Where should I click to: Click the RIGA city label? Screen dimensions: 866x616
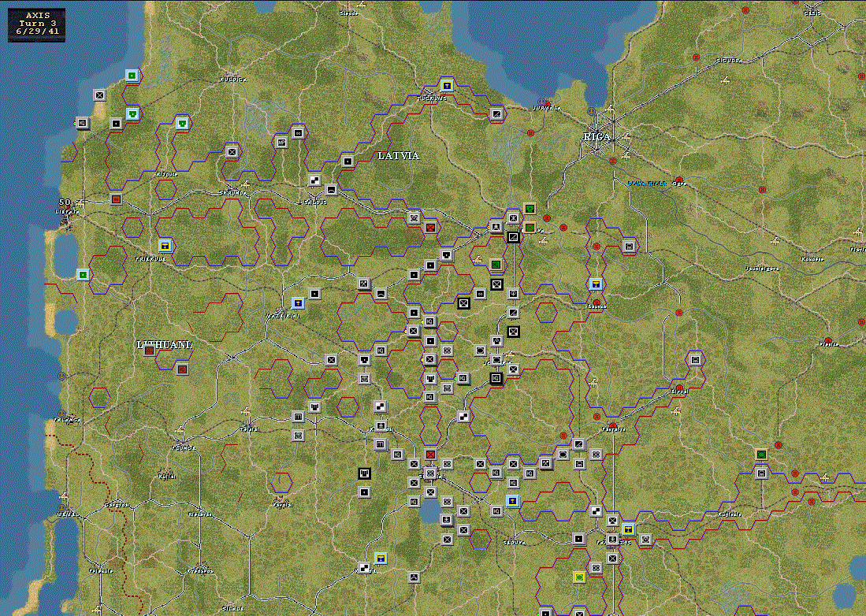point(597,136)
